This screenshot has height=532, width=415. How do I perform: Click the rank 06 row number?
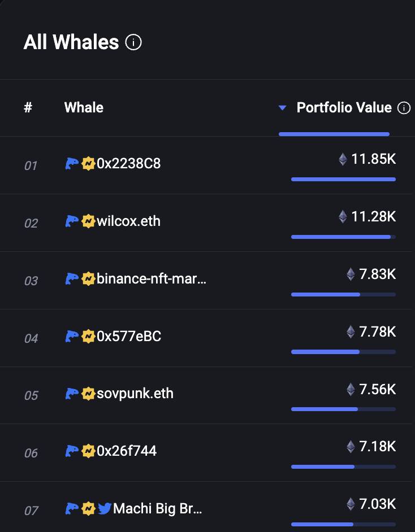[x=31, y=453]
